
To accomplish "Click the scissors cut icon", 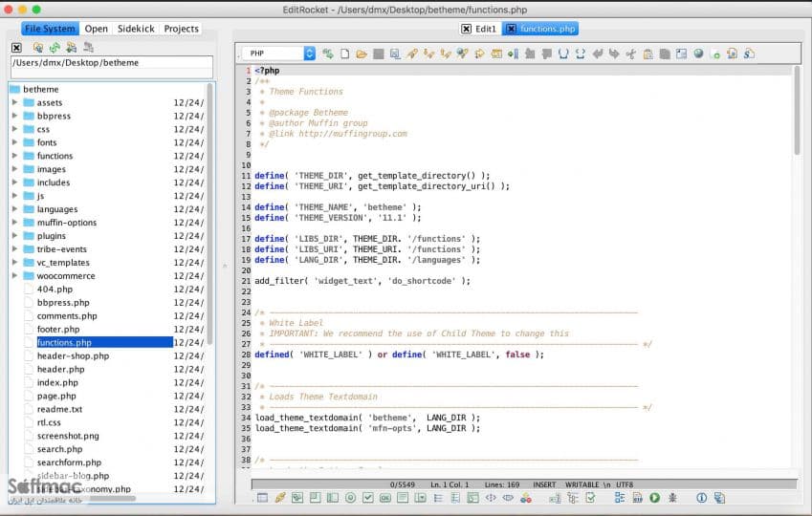I will click(x=630, y=54).
